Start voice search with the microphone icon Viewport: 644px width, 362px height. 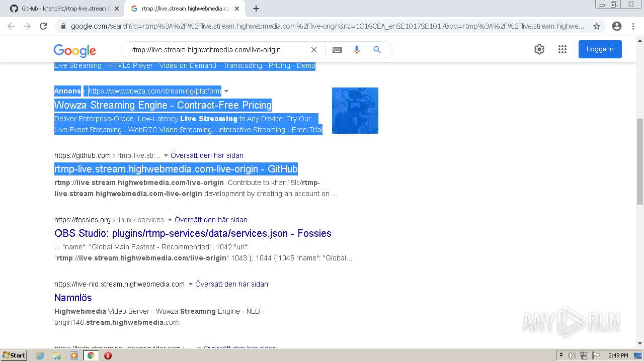[357, 50]
